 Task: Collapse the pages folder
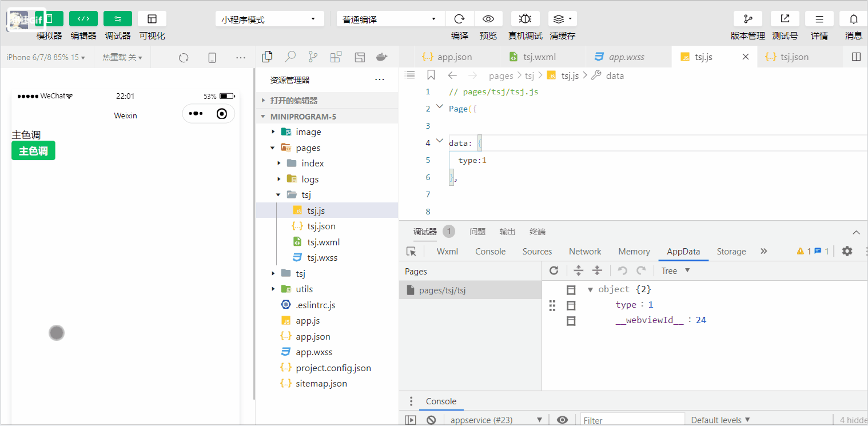[x=327, y=148]
